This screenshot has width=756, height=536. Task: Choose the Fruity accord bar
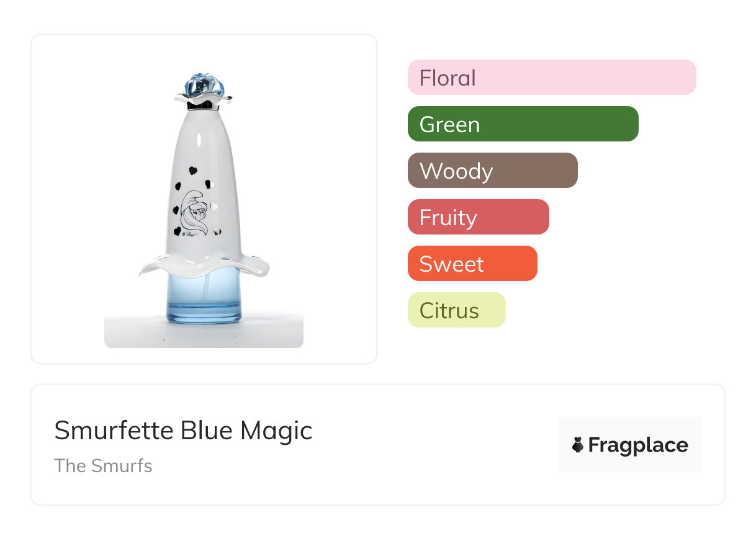click(x=478, y=217)
